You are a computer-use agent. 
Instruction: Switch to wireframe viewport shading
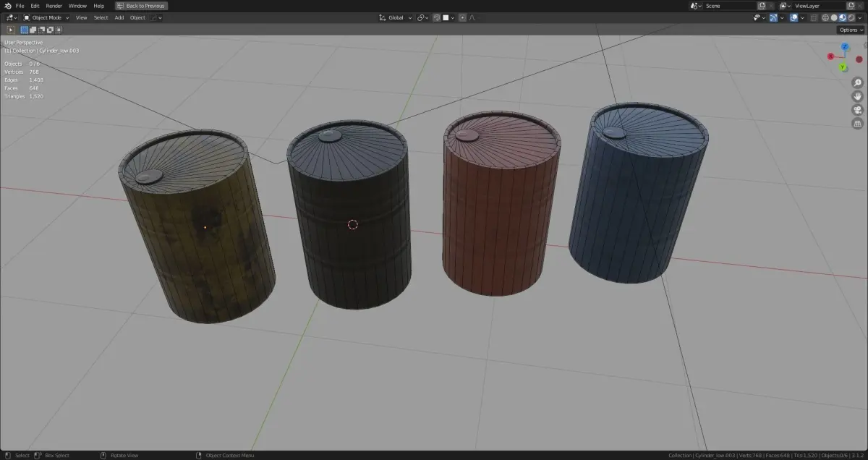pyautogui.click(x=825, y=17)
